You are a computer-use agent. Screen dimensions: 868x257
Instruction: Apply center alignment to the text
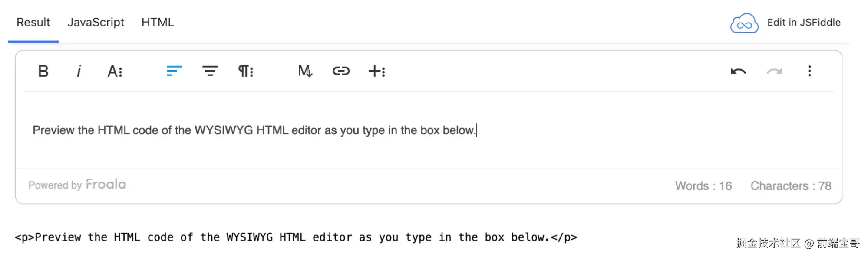[x=210, y=71]
